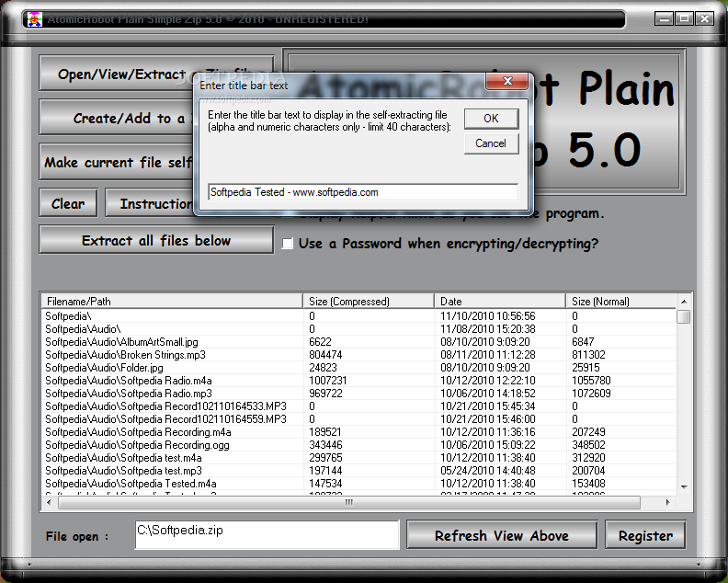Click the Clear button

[x=68, y=203]
